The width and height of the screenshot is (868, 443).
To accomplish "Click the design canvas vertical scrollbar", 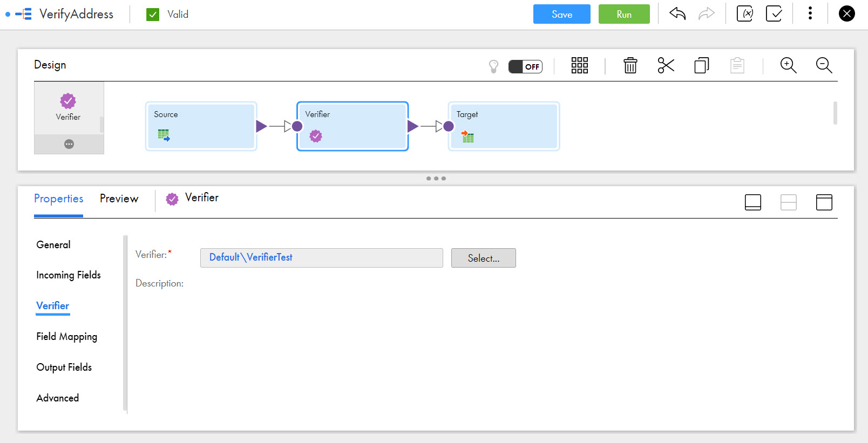I will coord(835,113).
